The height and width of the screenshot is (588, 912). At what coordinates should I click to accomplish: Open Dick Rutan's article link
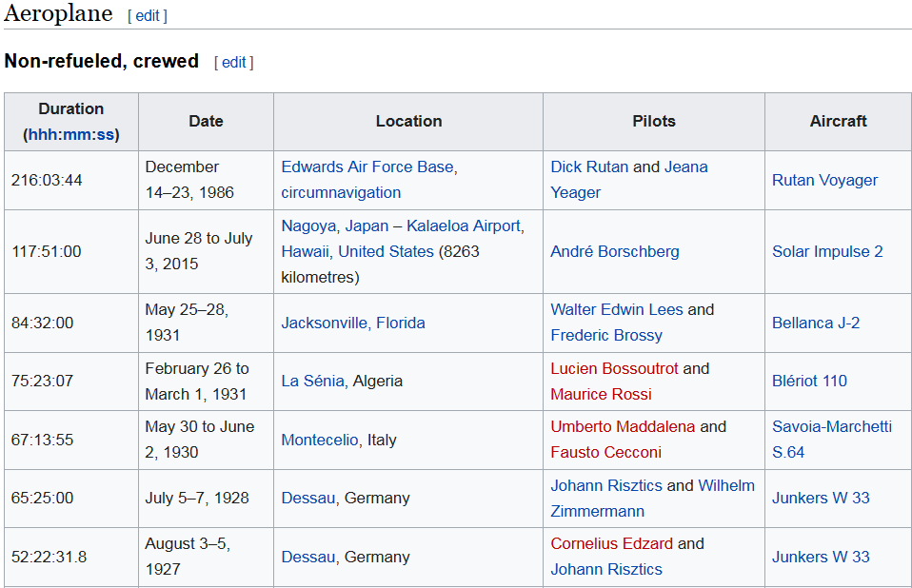[589, 167]
